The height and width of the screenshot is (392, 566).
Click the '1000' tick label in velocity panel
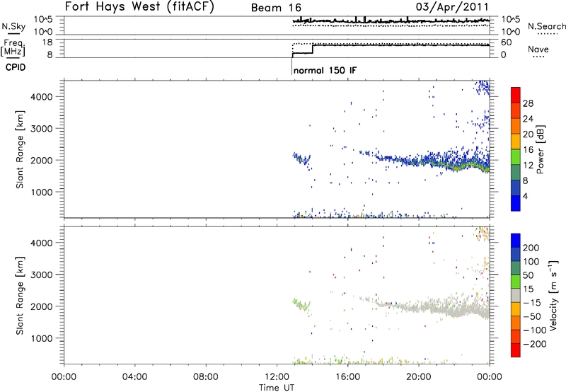click(x=42, y=338)
